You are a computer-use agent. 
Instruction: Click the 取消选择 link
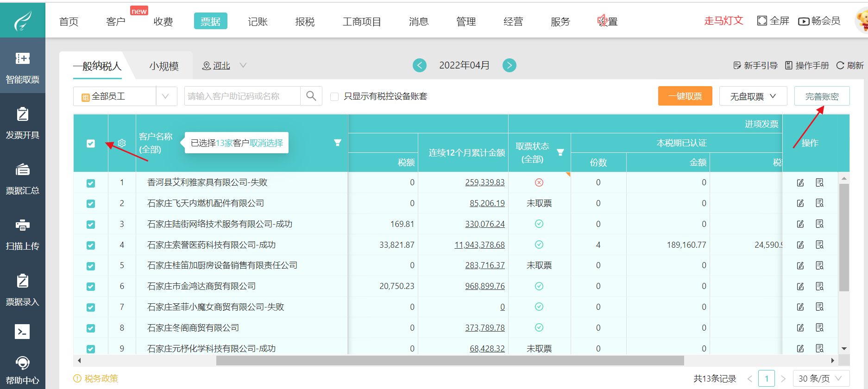coord(266,143)
